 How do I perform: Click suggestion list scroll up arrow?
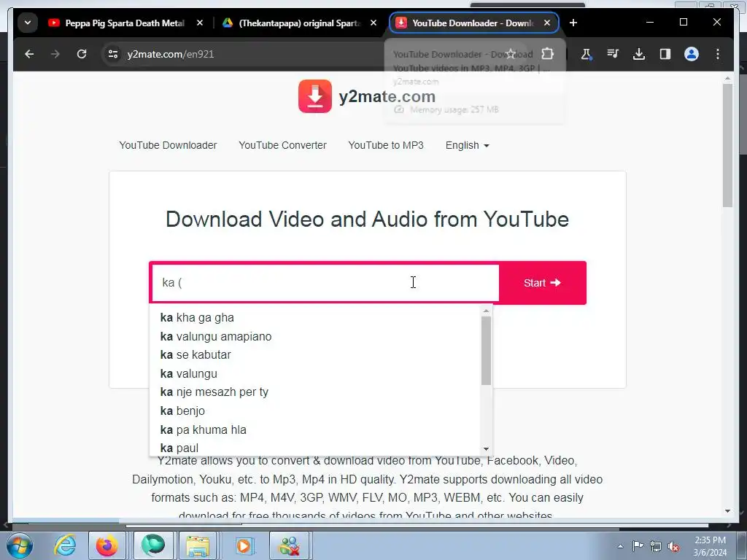486,311
